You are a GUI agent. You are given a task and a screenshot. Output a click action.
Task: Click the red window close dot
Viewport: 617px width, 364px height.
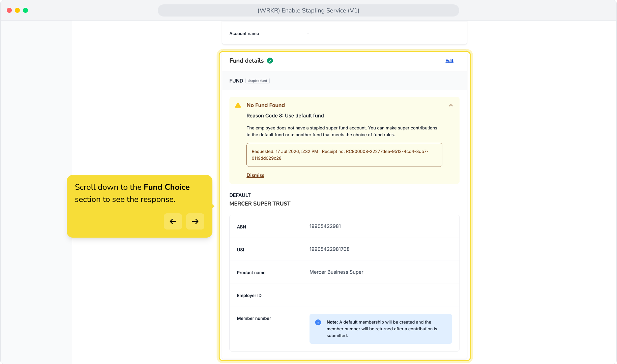[9, 10]
